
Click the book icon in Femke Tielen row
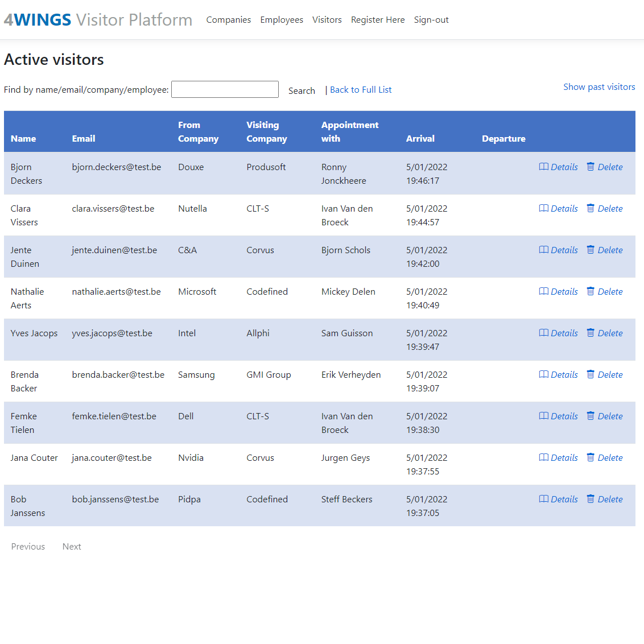[x=543, y=415]
